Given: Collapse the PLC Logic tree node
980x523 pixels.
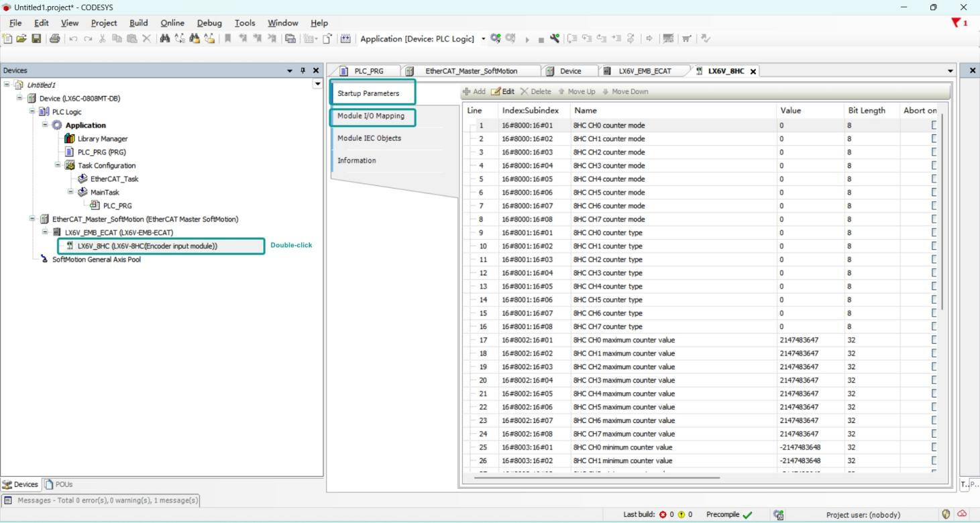Looking at the screenshot, I should pos(33,112).
